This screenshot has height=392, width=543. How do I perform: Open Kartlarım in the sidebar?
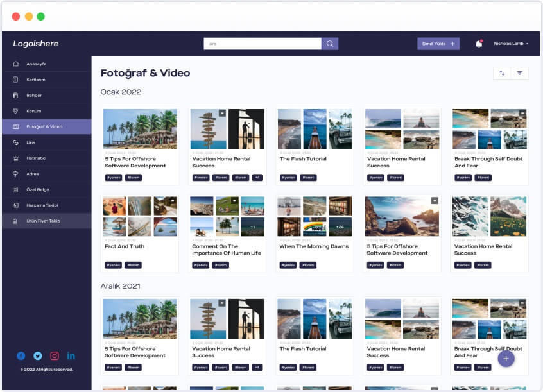tap(35, 80)
